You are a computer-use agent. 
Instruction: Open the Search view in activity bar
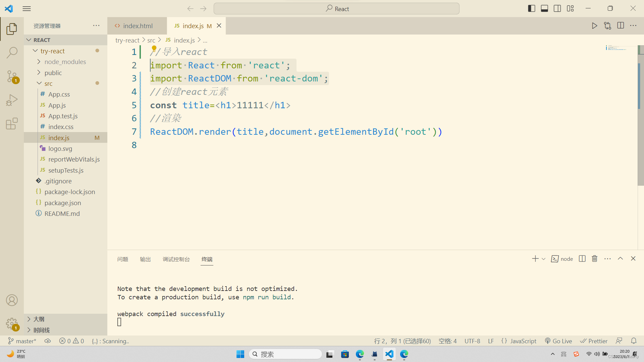pyautogui.click(x=12, y=53)
